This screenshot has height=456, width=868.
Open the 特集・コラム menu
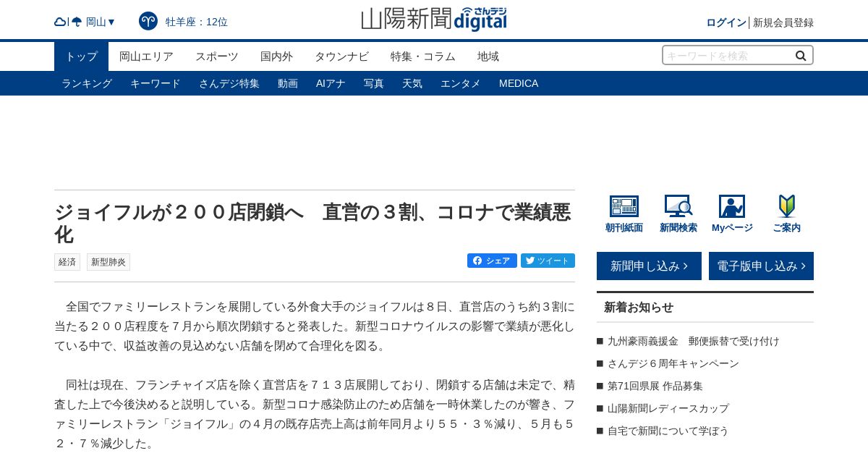coord(423,56)
